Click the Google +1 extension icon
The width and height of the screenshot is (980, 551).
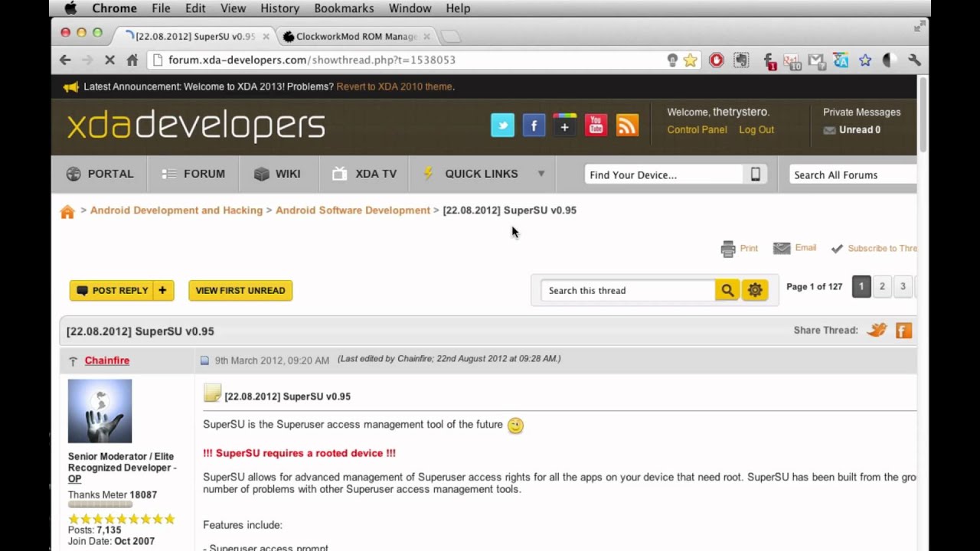pos(792,60)
